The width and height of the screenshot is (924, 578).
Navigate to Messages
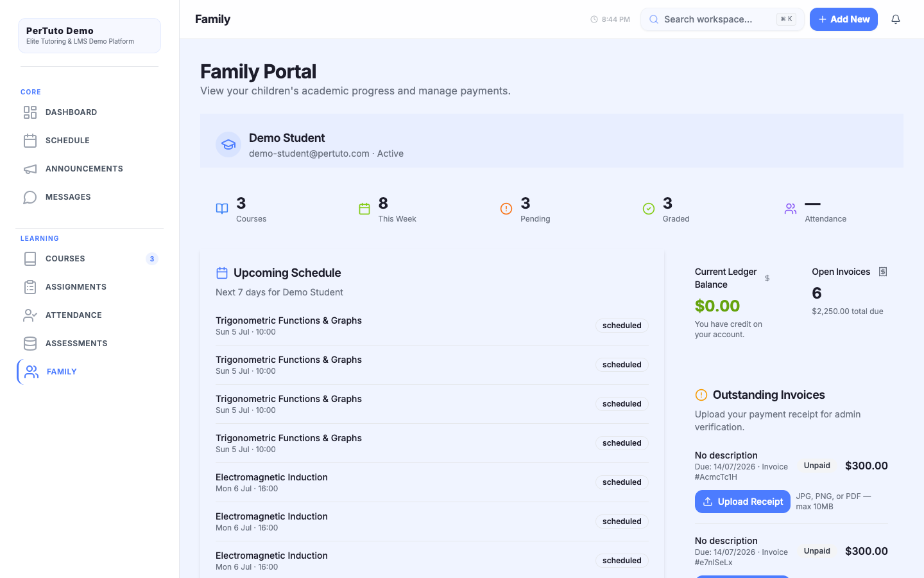(90, 197)
